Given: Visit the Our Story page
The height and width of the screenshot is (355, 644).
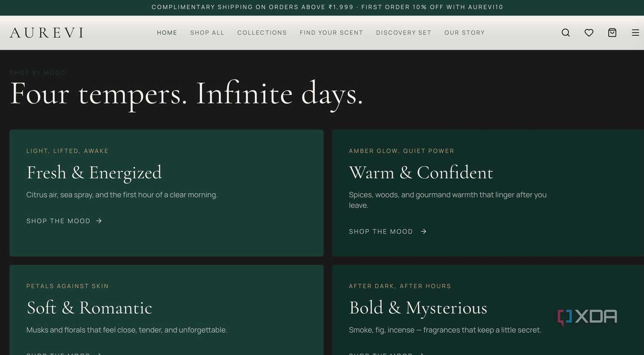Looking at the screenshot, I should click(465, 33).
